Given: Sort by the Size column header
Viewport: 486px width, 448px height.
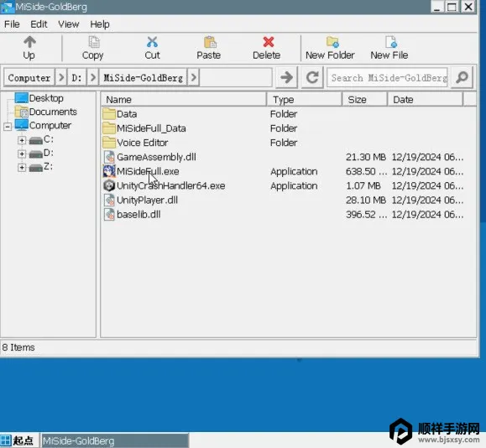Looking at the screenshot, I should pos(364,100).
